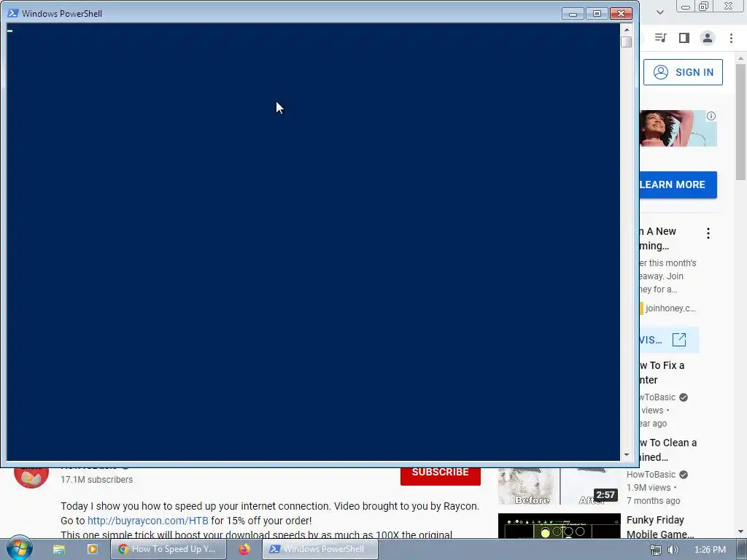747x560 pixels.
Task: Click the 2:57 Before/After video thumbnail
Action: click(560, 486)
